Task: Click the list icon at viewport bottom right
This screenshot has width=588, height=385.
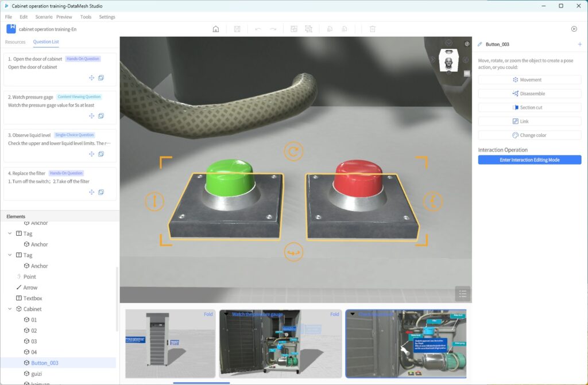Action: (x=463, y=294)
